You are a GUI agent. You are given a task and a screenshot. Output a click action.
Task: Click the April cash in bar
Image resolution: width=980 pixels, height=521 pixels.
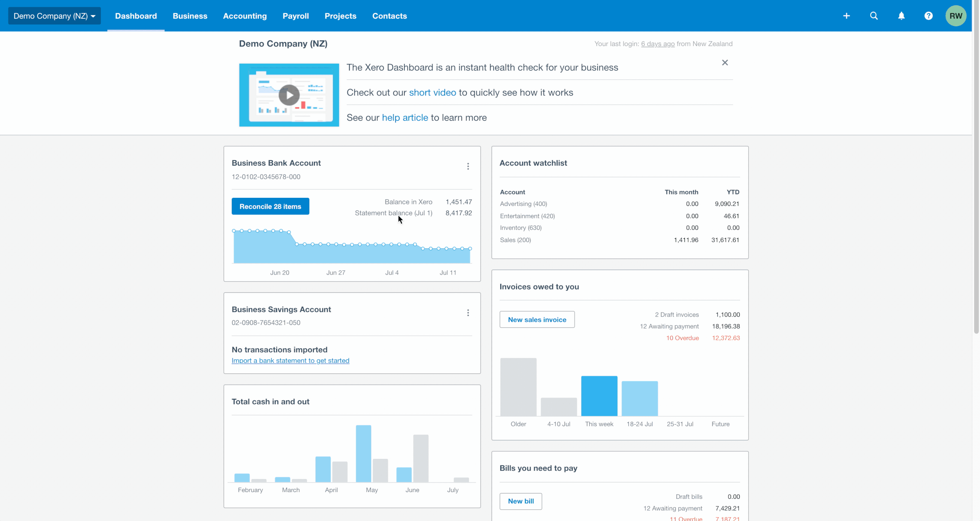click(x=323, y=469)
